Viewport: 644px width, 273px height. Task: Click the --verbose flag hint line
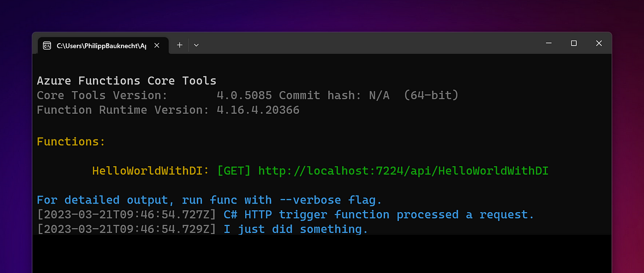tap(209, 200)
